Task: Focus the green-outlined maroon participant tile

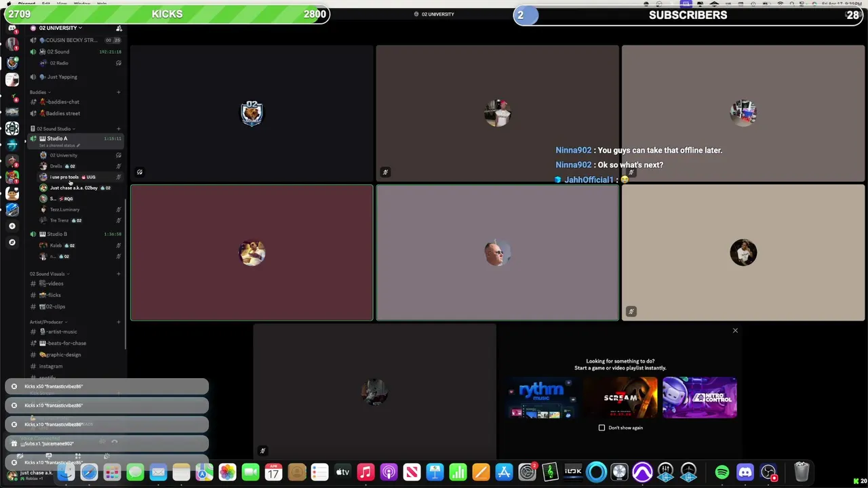Action: [252, 252]
